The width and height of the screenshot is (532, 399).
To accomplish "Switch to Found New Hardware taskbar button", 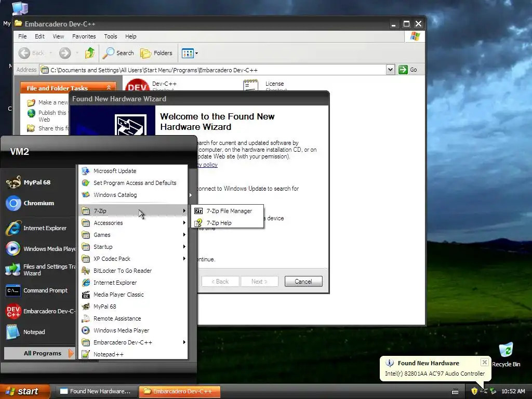I will coord(96,391).
